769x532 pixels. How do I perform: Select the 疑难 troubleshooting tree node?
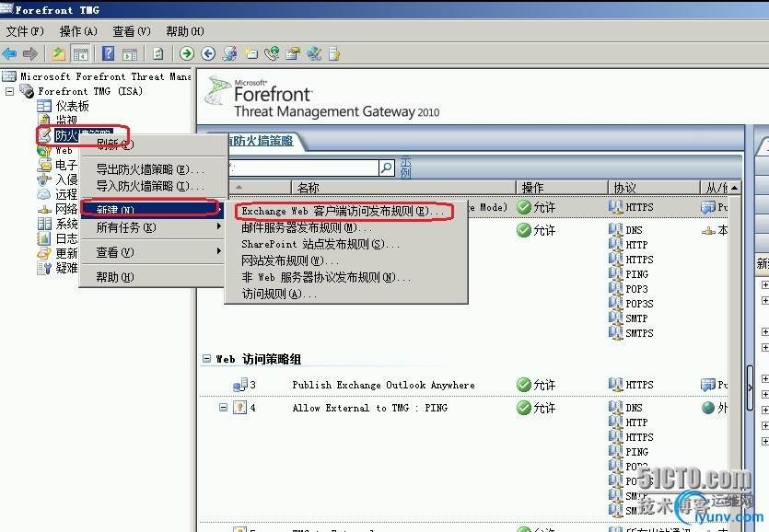click(x=65, y=268)
